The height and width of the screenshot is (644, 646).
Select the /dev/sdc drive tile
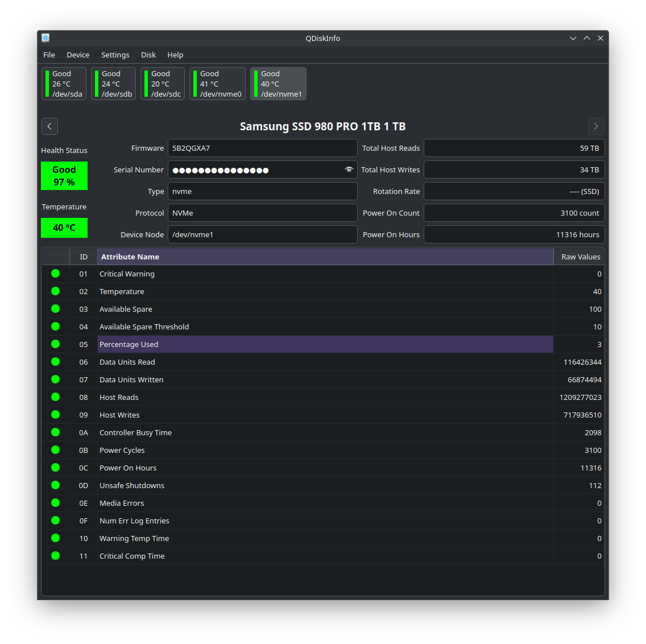(162, 83)
